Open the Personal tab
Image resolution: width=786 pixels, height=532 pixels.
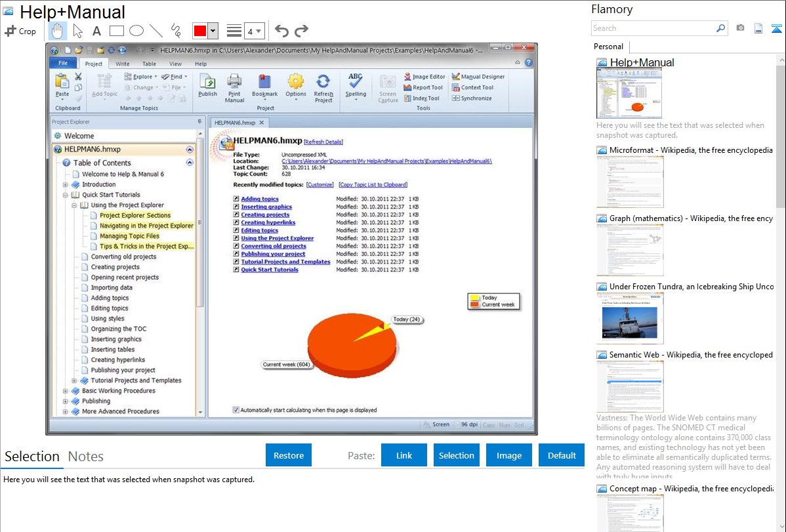coord(608,47)
